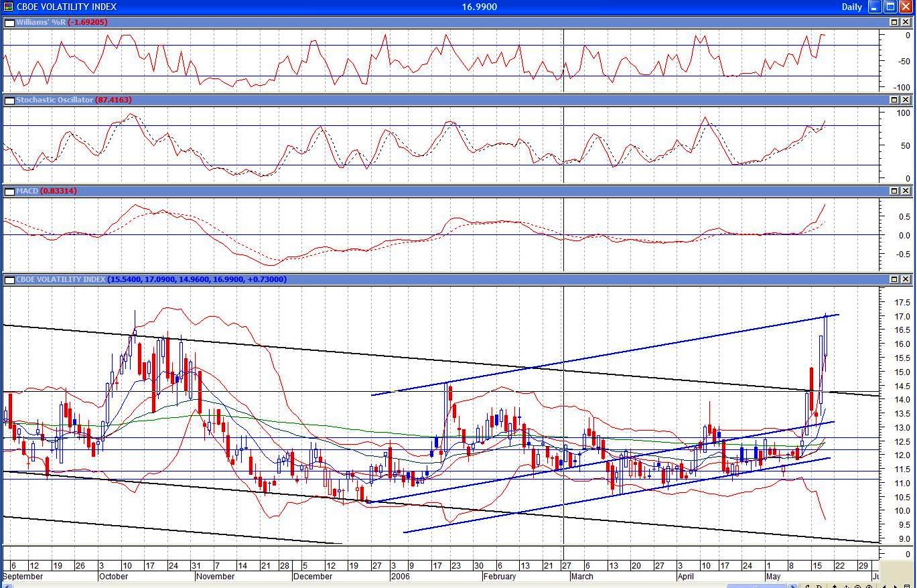
Task: Click the 17.5 value on the price scale
Action: point(902,303)
